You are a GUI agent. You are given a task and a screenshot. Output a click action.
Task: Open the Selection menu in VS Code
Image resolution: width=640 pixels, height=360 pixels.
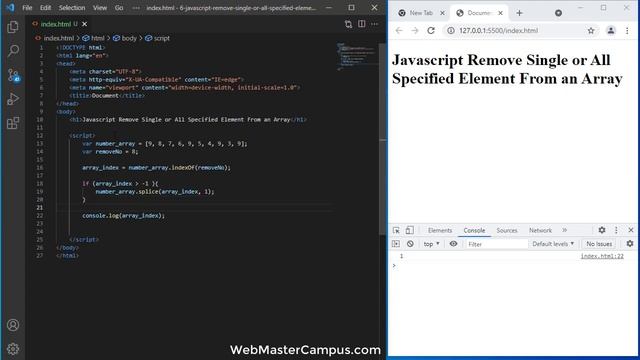(x=72, y=8)
